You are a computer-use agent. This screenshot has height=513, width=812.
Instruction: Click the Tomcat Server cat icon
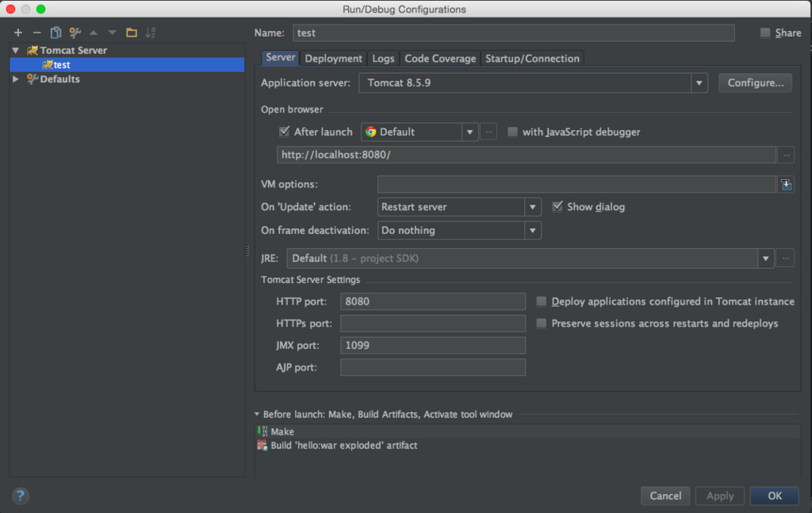tap(32, 50)
